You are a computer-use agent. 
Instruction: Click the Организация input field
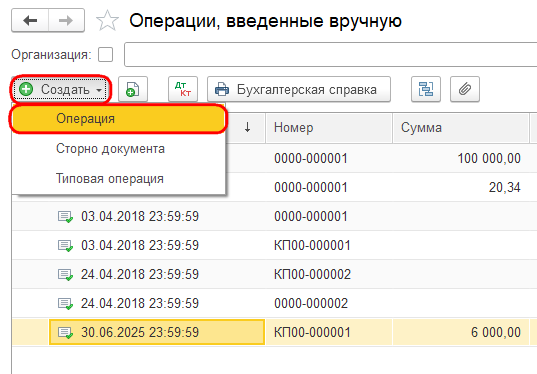coord(330,54)
